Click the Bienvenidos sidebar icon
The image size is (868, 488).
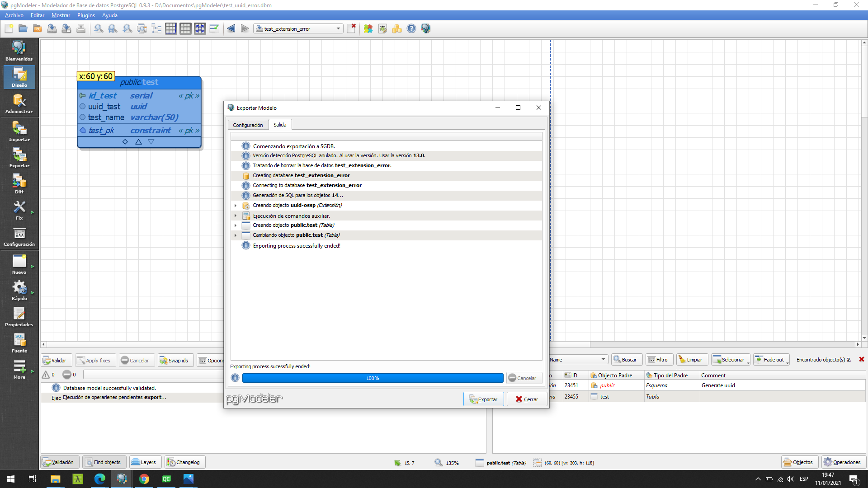pos(19,50)
